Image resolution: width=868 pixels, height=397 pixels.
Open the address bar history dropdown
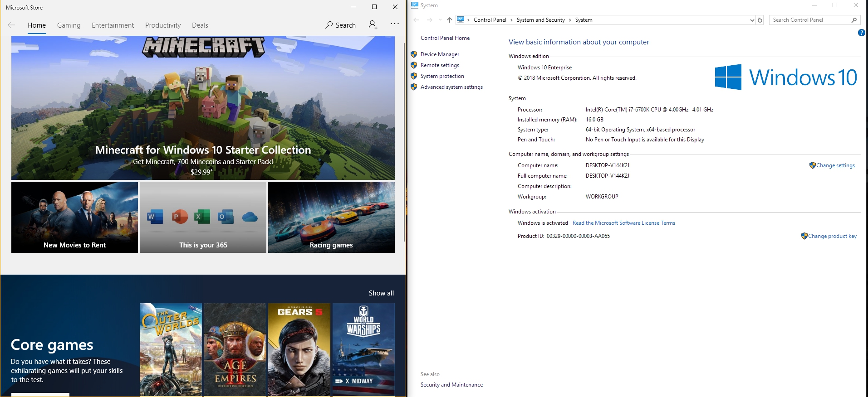(x=752, y=20)
